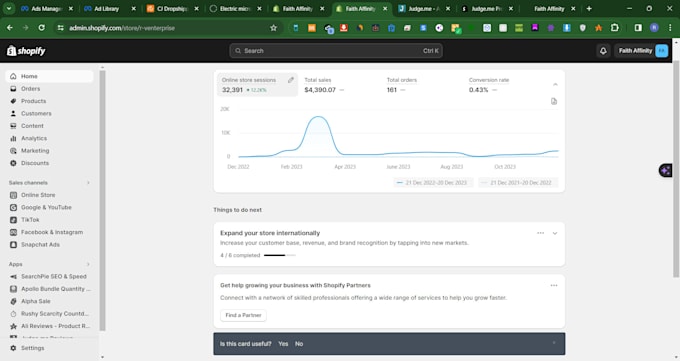Image resolution: width=680 pixels, height=361 pixels.
Task: Click the notifications bell icon
Action: pyautogui.click(x=603, y=51)
